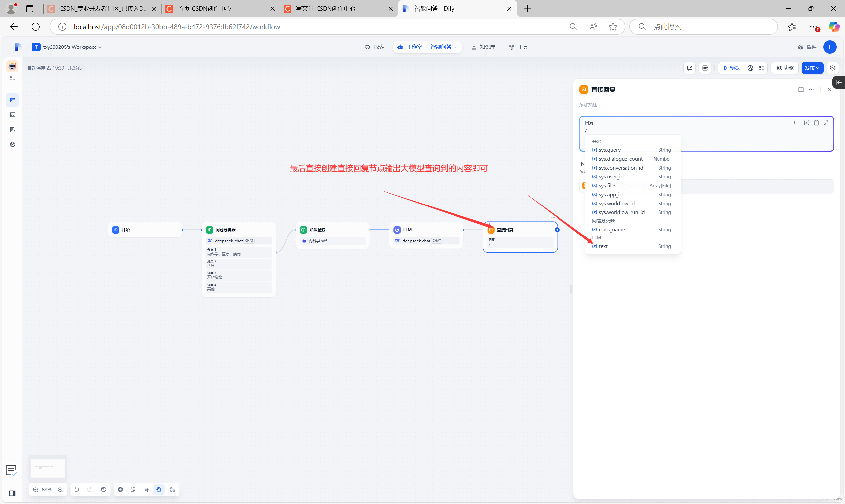
Task: Toggle the hand pan mode
Action: tap(159, 489)
